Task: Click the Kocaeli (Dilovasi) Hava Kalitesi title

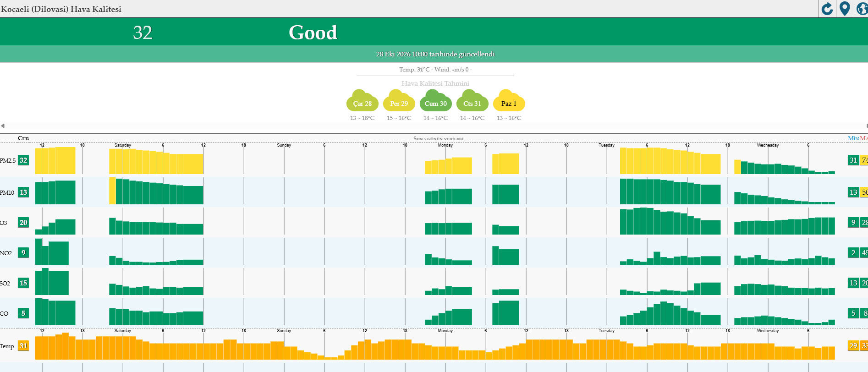Action: click(x=61, y=9)
